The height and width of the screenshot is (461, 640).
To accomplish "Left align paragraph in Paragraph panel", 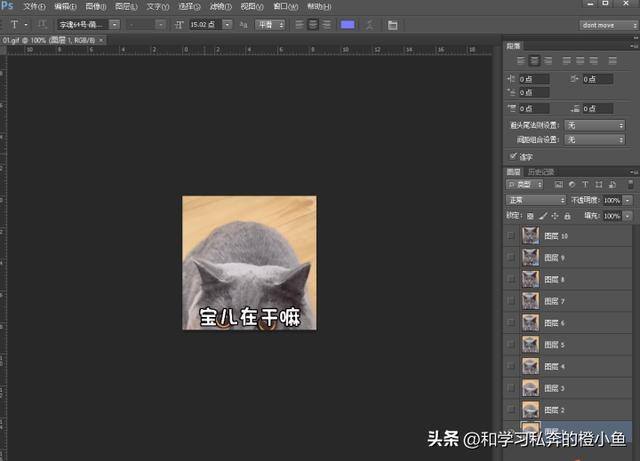I will [521, 60].
